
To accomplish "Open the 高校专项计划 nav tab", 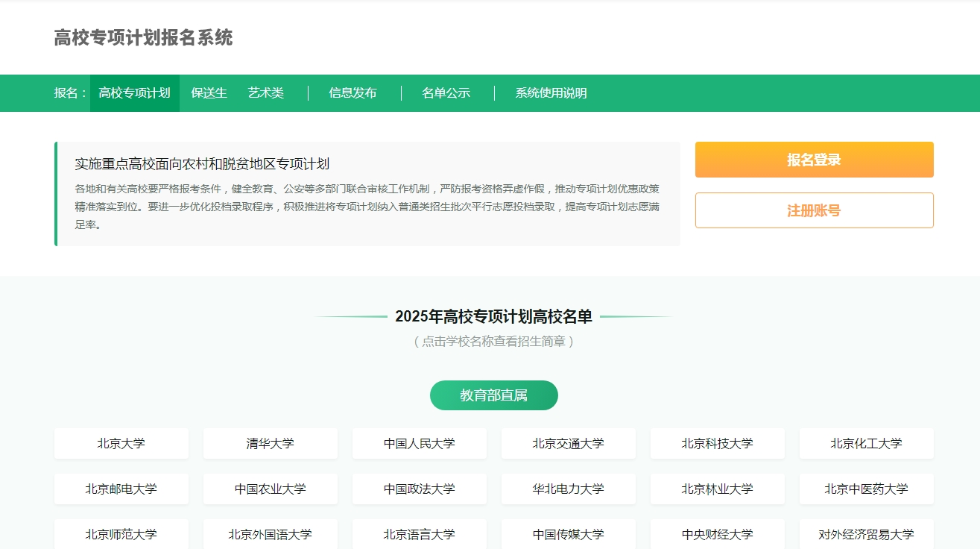I will click(x=135, y=93).
